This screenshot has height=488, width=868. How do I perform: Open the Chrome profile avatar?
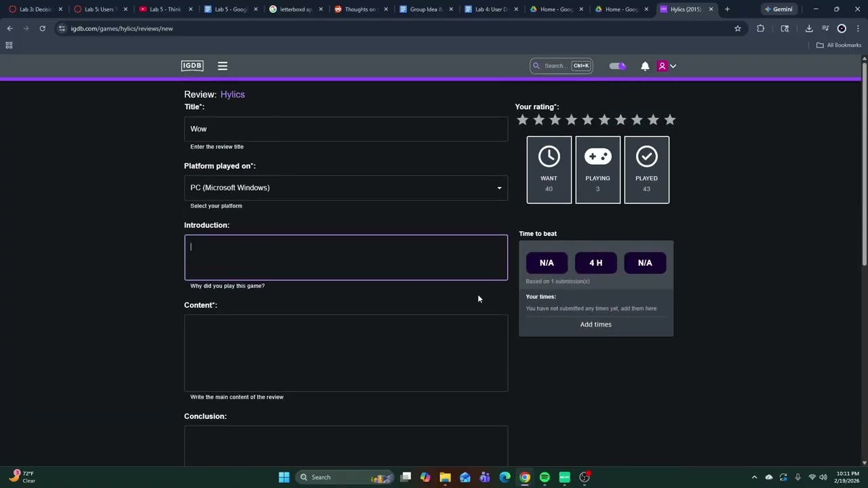842,28
